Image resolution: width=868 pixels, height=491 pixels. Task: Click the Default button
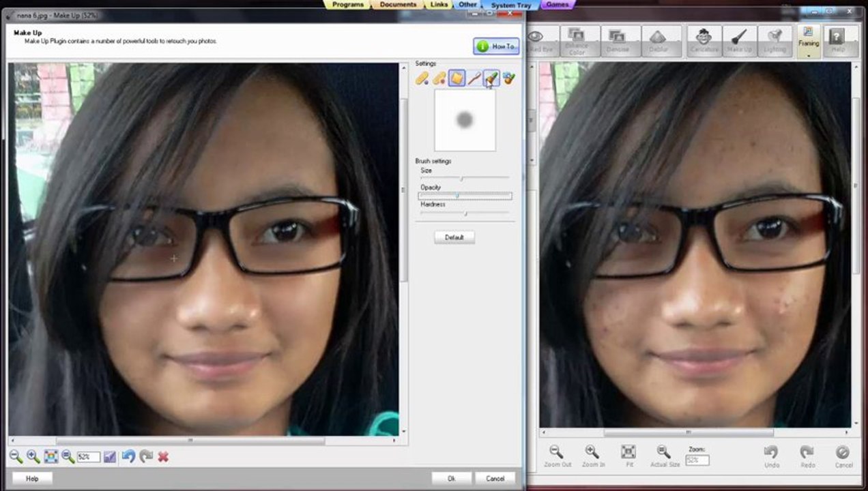click(x=454, y=237)
